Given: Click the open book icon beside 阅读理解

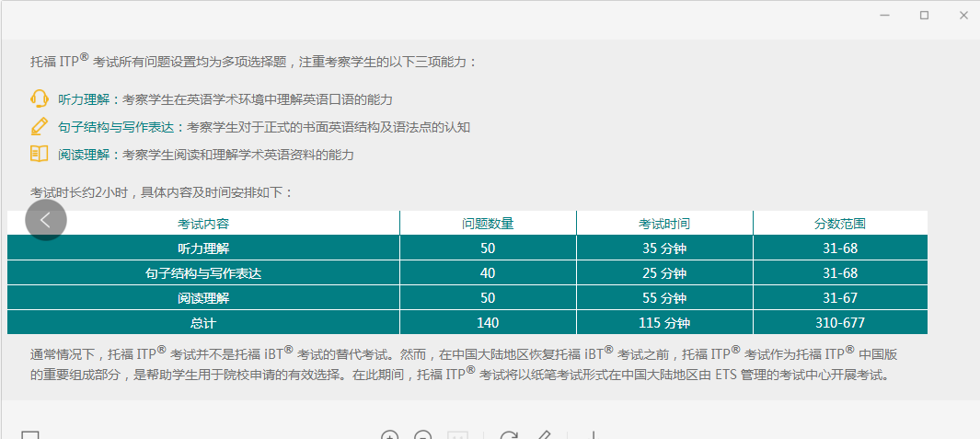Looking at the screenshot, I should (x=39, y=154).
